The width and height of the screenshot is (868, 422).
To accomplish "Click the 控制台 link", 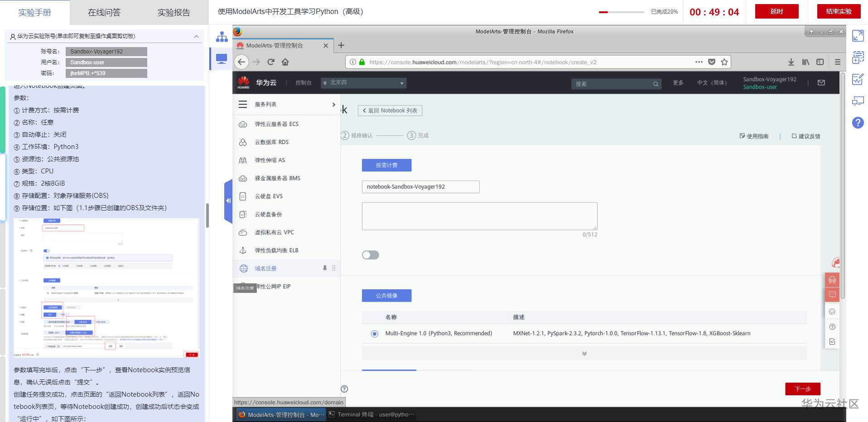I will [304, 83].
